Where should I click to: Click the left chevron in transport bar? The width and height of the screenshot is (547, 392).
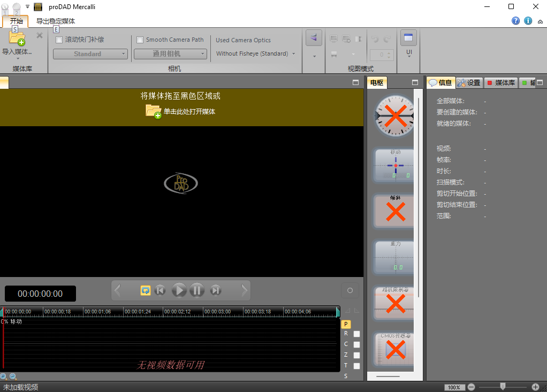pyautogui.click(x=118, y=290)
